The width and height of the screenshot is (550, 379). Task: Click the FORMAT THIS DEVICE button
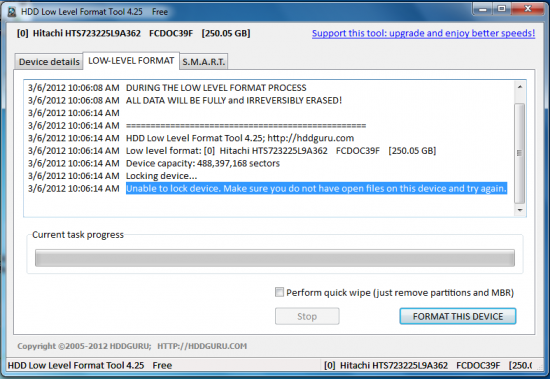[458, 316]
